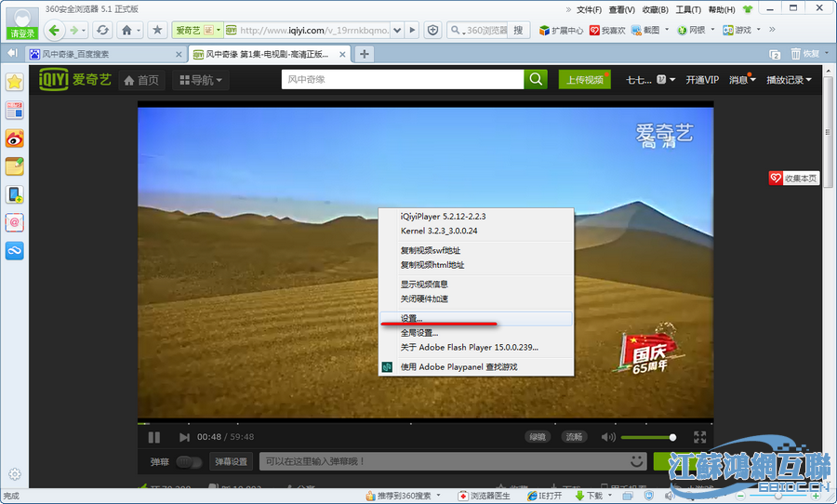Open the mobile phone icon in the left sidebar

click(14, 194)
